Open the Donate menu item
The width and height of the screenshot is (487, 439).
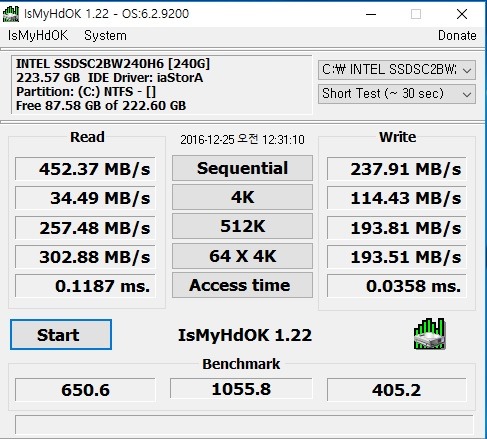[457, 35]
